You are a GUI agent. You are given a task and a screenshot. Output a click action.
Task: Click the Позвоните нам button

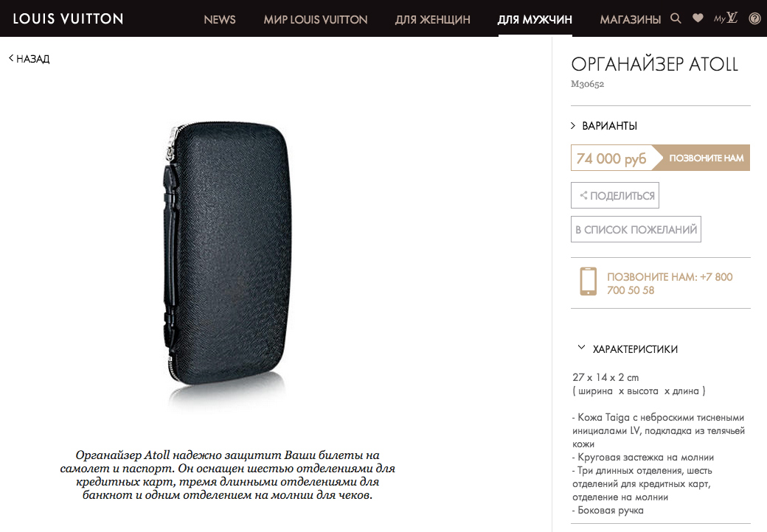point(702,158)
